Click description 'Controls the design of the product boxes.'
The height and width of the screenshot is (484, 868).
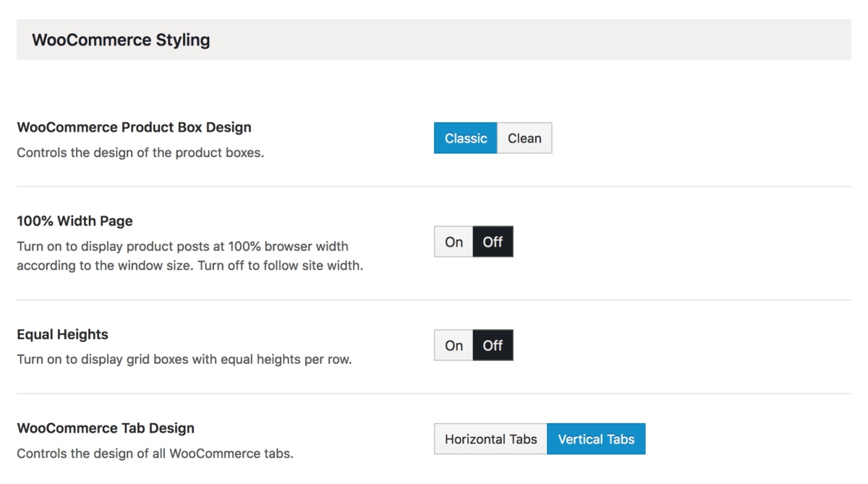[x=140, y=153]
